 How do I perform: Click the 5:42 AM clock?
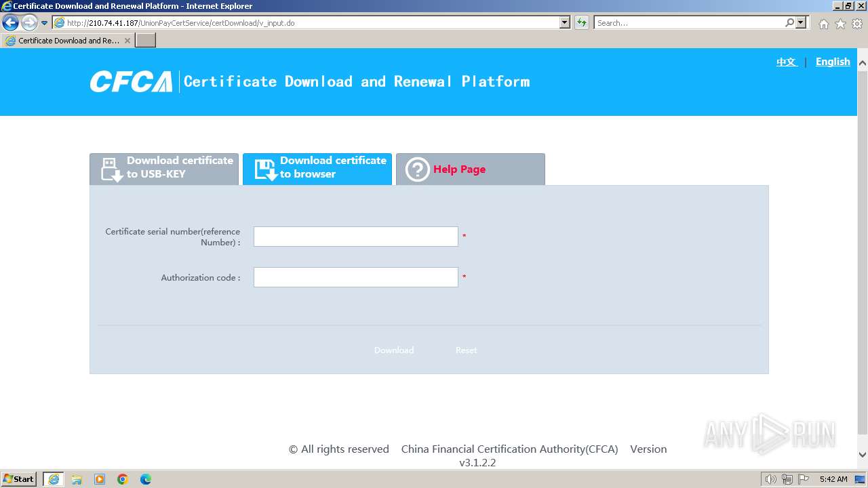click(833, 479)
